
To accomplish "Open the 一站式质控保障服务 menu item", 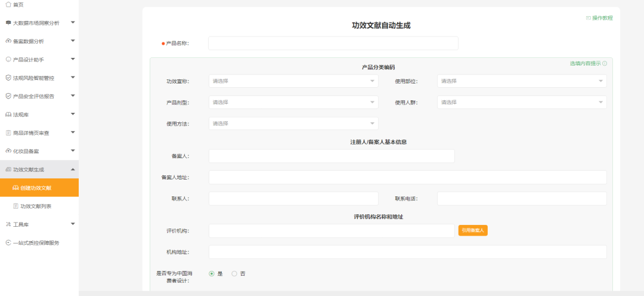I will click(x=36, y=243).
